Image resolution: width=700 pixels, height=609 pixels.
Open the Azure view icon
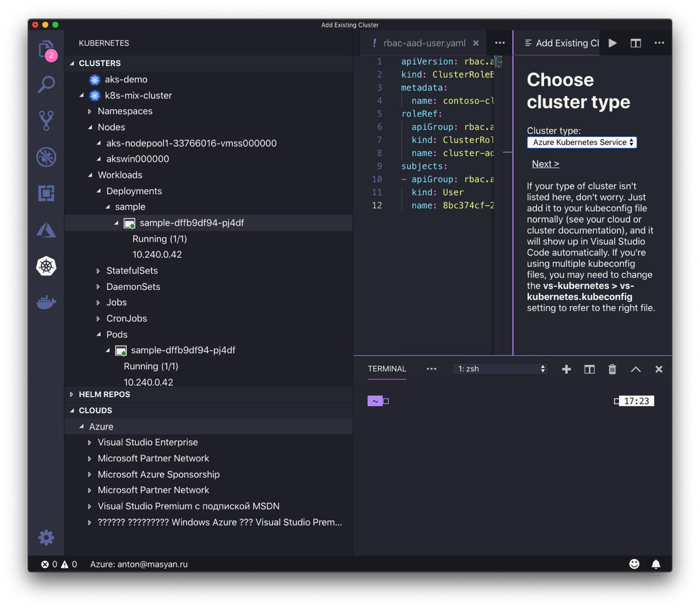click(x=46, y=230)
